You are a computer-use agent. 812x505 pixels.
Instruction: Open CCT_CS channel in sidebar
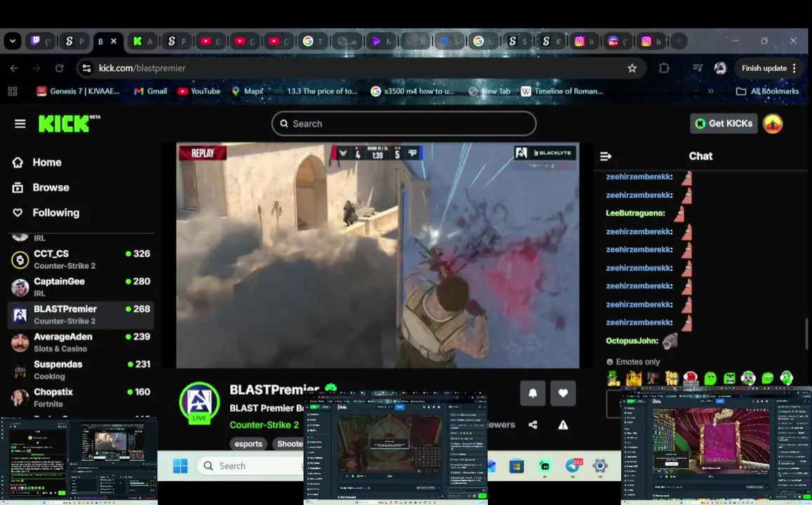81,260
